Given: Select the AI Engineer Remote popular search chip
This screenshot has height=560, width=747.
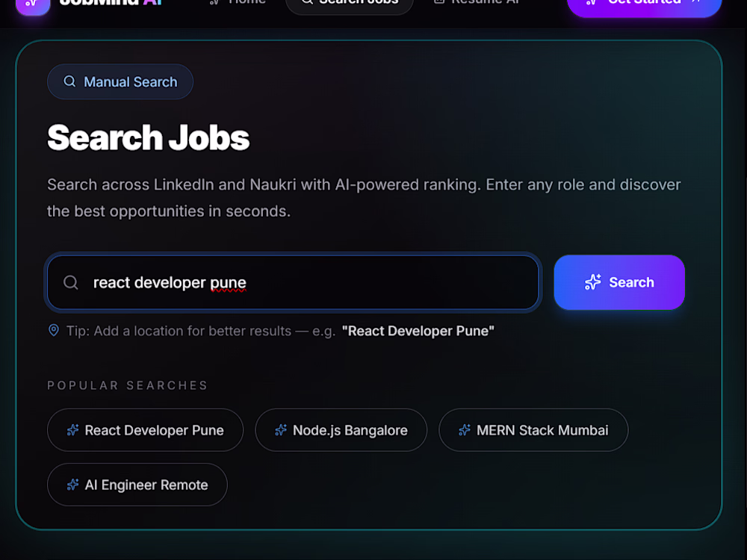Looking at the screenshot, I should pyautogui.click(x=137, y=485).
